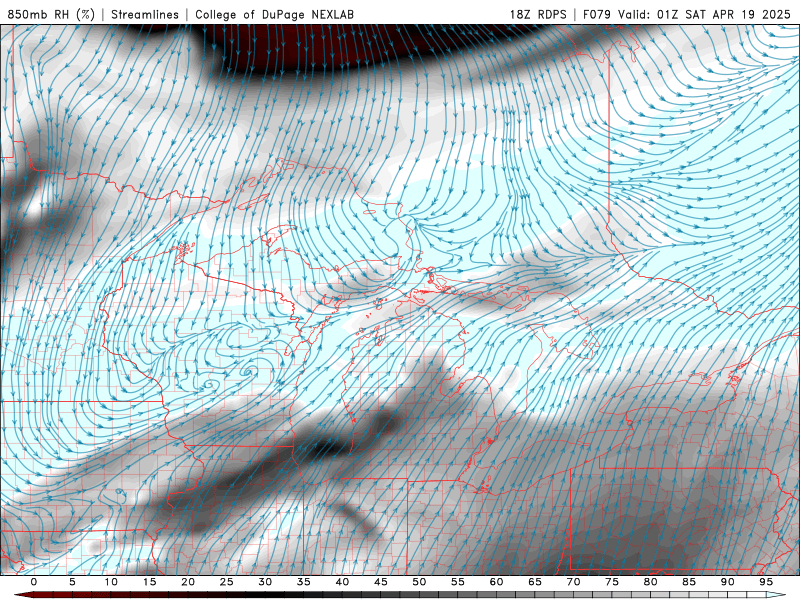Select the colorbar value "30"
This screenshot has height=600, width=800.
[x=265, y=582]
